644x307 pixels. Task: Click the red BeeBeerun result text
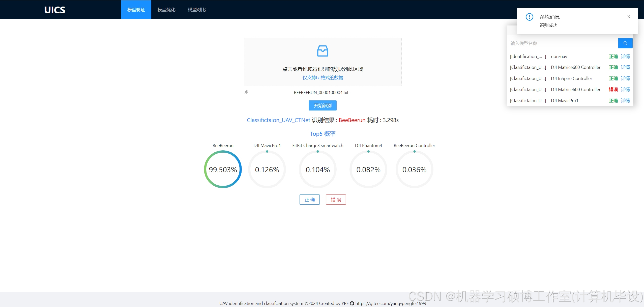(x=352, y=120)
